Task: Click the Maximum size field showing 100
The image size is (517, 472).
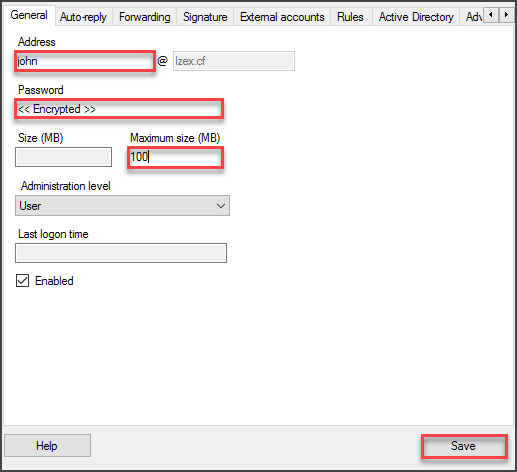Action: pos(175,157)
